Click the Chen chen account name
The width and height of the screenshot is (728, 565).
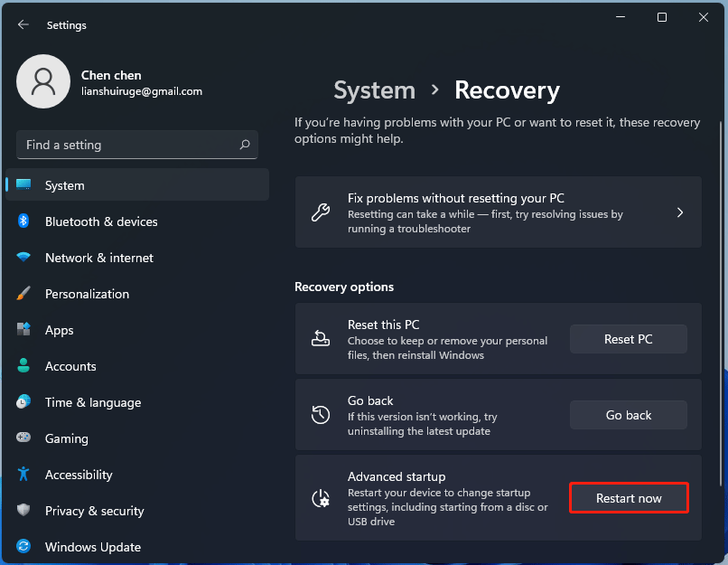point(111,75)
